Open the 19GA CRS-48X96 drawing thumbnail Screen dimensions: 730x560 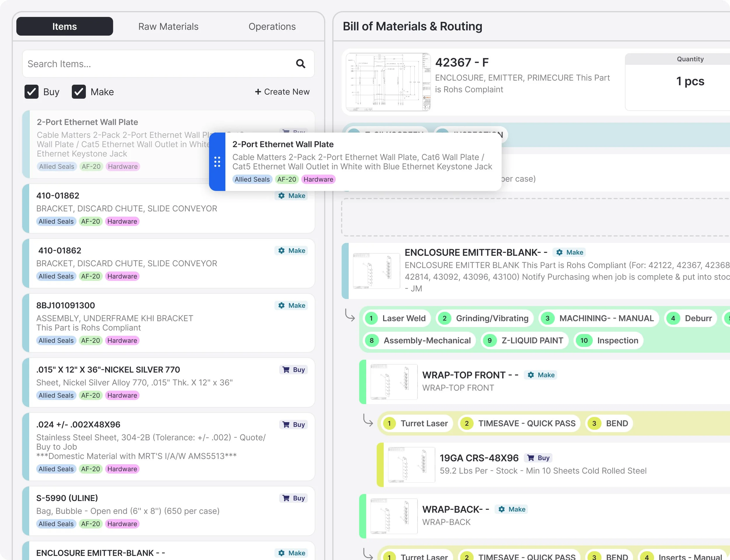(411, 465)
